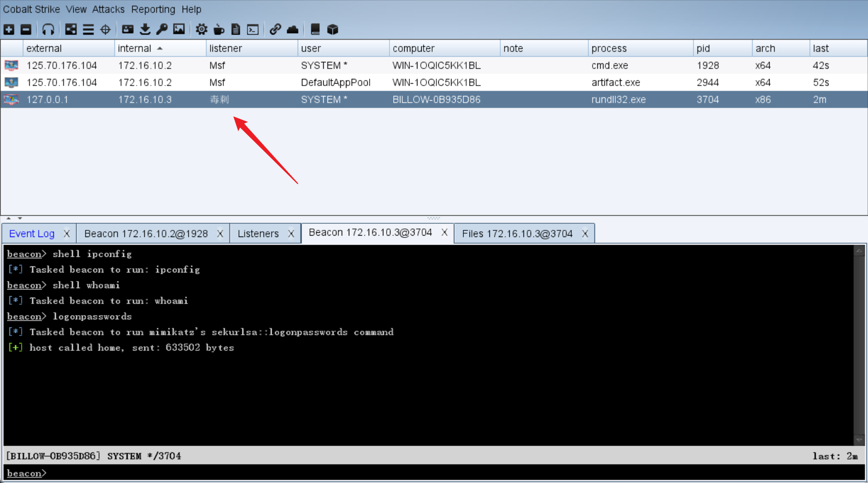The width and height of the screenshot is (868, 483).
Task: Click session icon for artifact.exe beacon row
Action: (x=11, y=82)
